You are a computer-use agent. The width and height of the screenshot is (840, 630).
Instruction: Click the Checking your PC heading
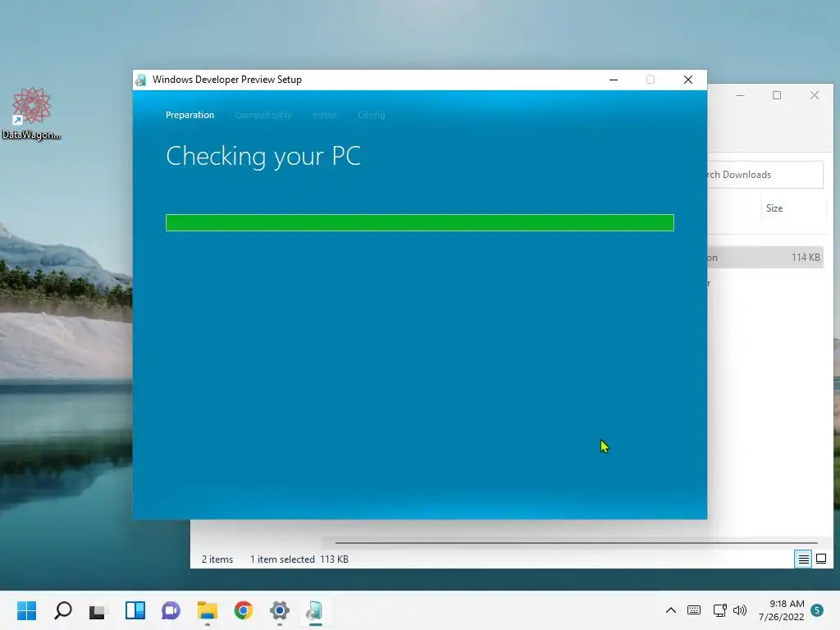coord(263,157)
